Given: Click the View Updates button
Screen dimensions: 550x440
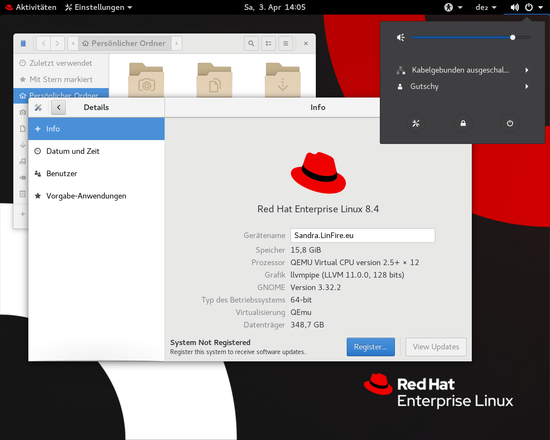Looking at the screenshot, I should click(x=436, y=347).
